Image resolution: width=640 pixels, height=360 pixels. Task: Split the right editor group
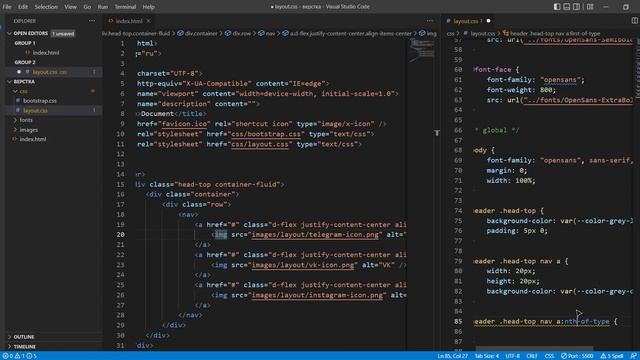(634, 20)
